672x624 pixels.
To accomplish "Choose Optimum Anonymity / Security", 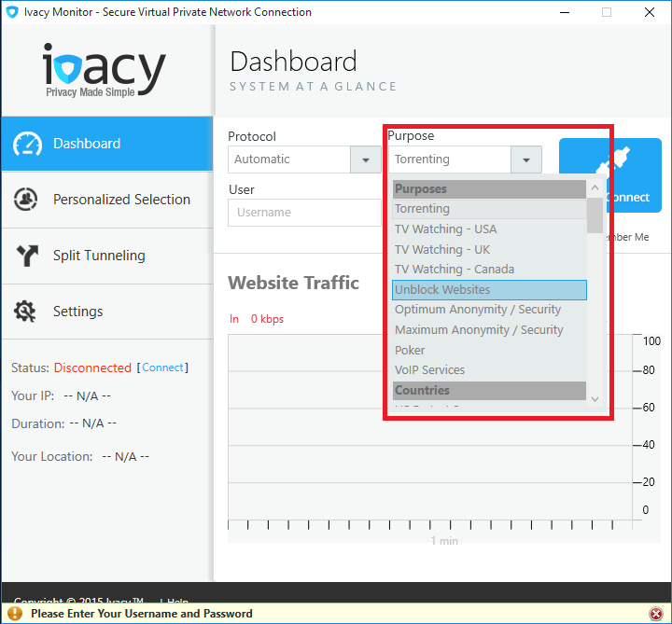I will [489, 310].
